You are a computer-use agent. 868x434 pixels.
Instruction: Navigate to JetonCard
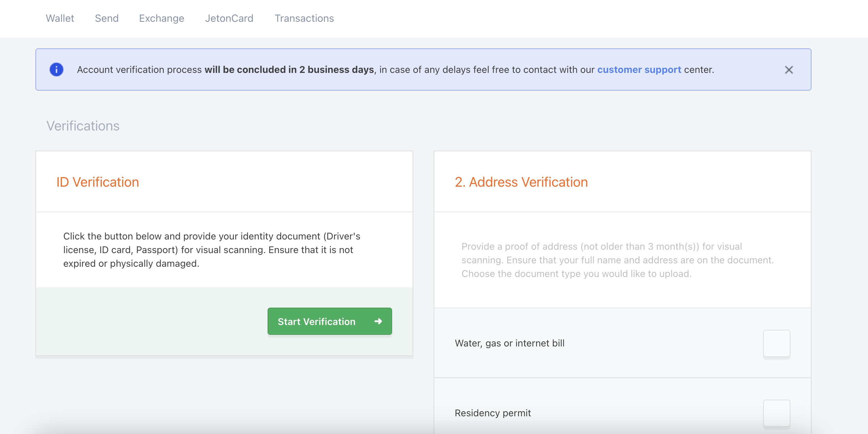[229, 18]
